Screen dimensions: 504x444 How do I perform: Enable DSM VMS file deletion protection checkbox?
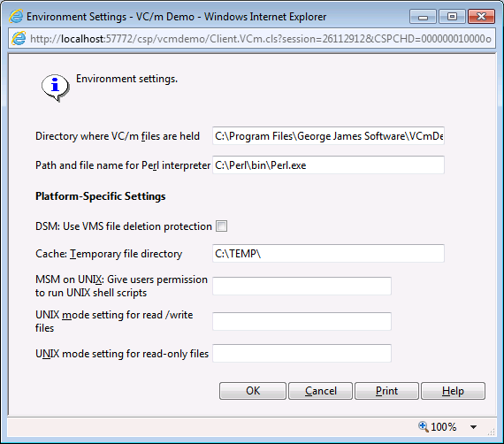pyautogui.click(x=221, y=226)
